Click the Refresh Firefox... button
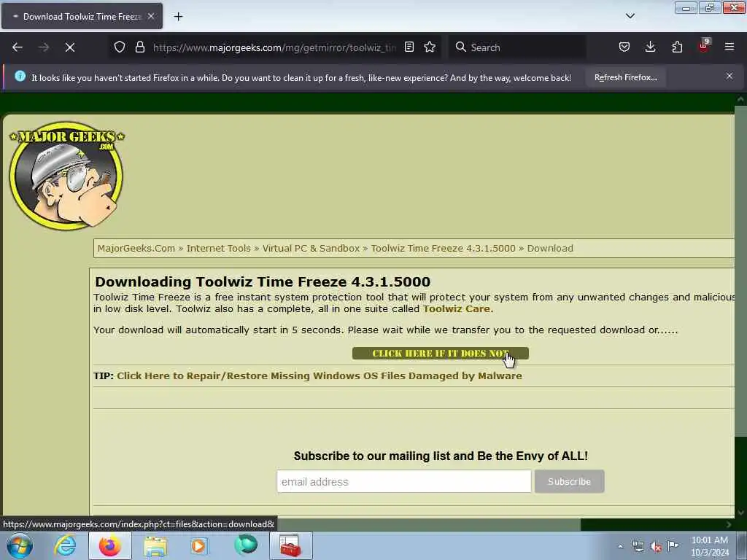Image resolution: width=747 pixels, height=560 pixels. click(625, 77)
